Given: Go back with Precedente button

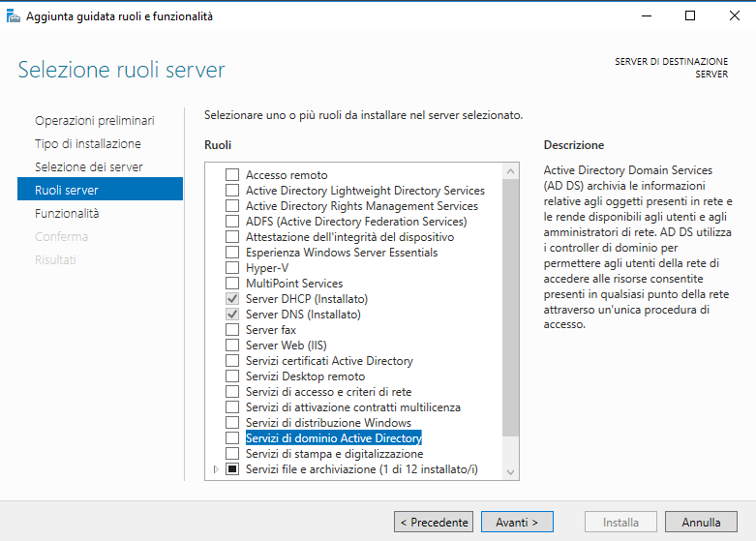Looking at the screenshot, I should [x=434, y=523].
